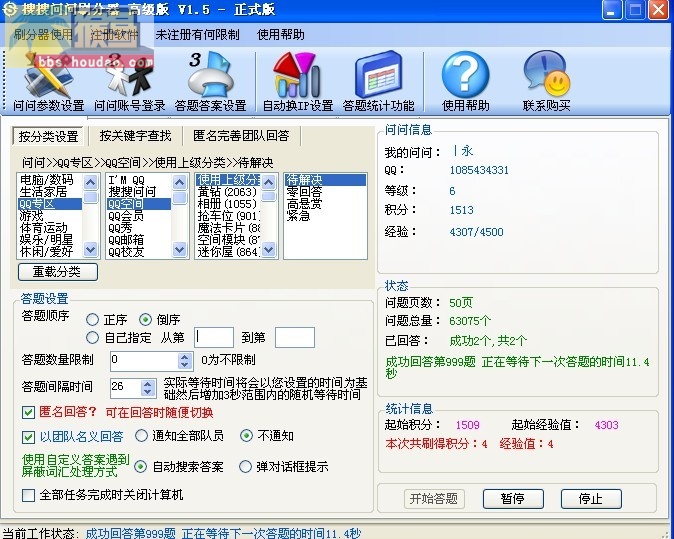
Task: Select QQ空间 in the subcategory list
Action: [x=139, y=204]
